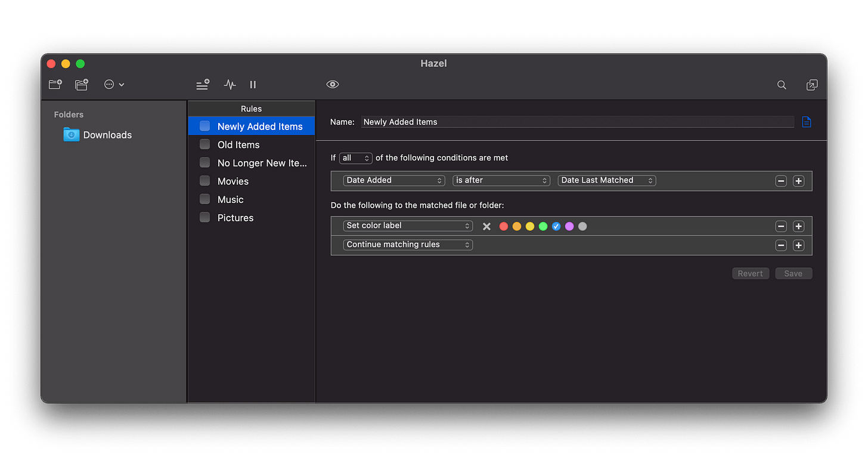Choose the gray color label
868x457 pixels.
pyautogui.click(x=582, y=226)
